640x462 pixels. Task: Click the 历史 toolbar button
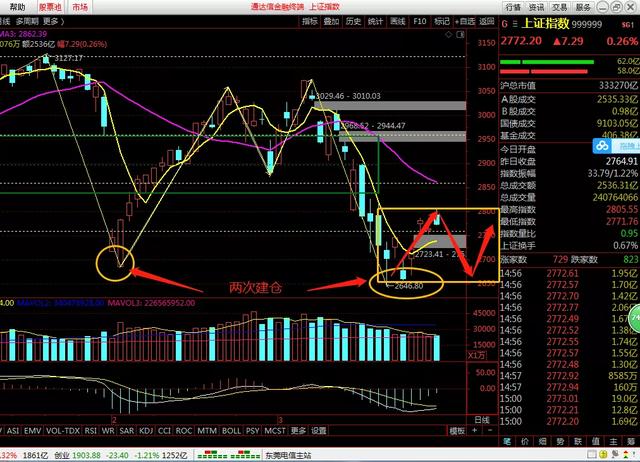tap(353, 21)
